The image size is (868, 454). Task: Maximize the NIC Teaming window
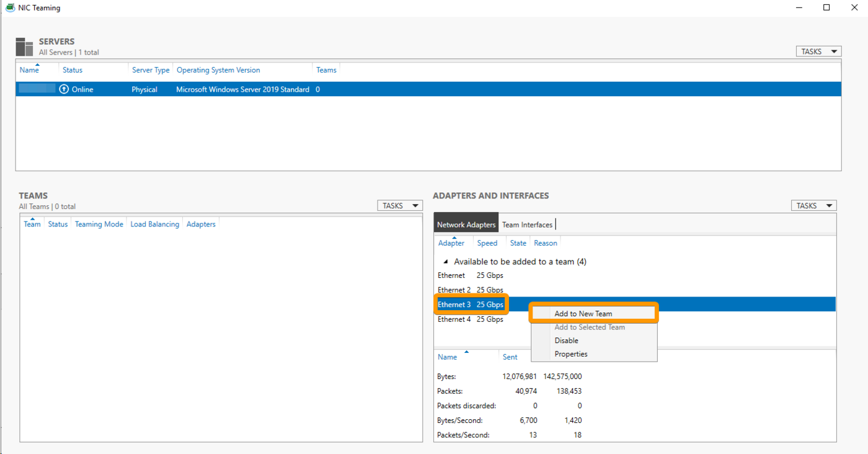[x=826, y=8]
